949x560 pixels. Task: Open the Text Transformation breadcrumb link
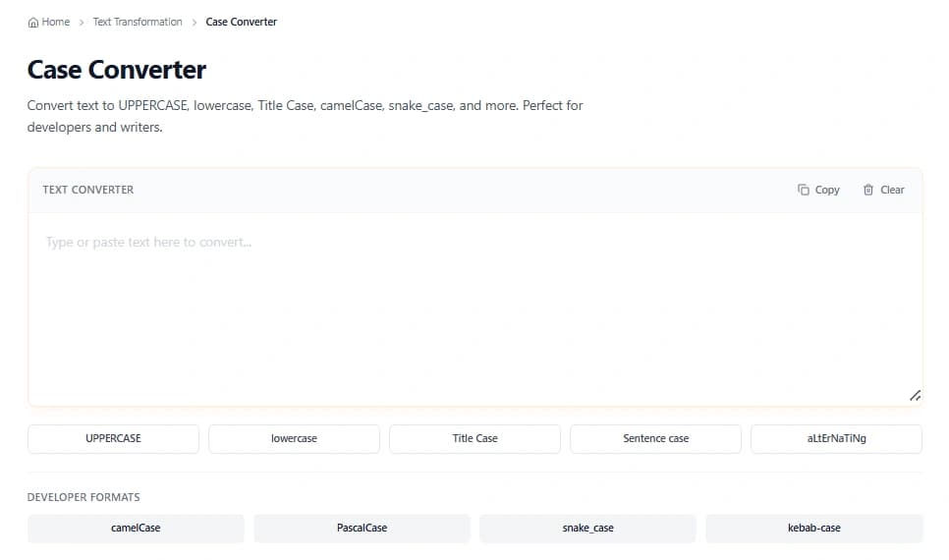[x=138, y=22]
